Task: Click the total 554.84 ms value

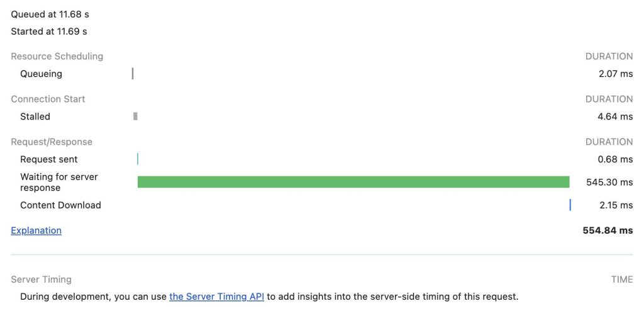Action: pos(608,230)
